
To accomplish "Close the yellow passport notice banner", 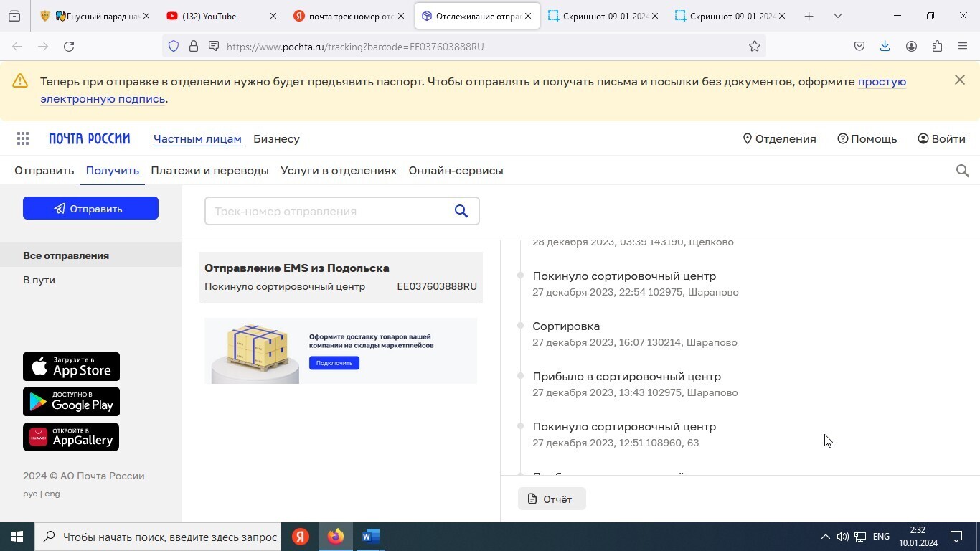I will pos(960,80).
